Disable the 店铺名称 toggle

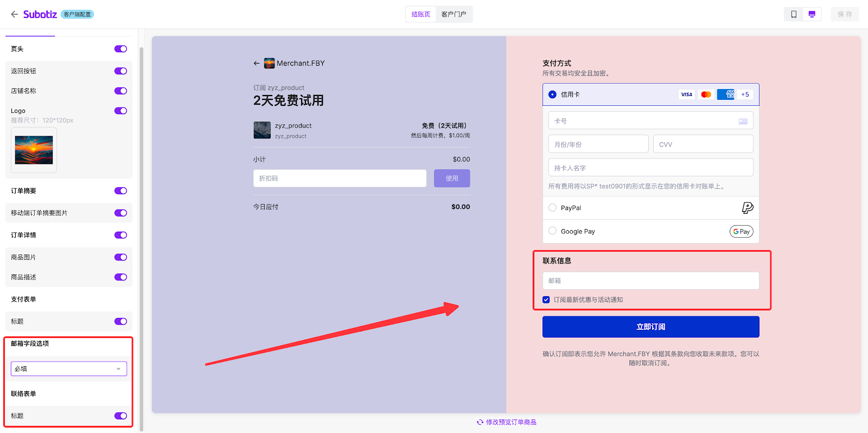click(x=120, y=91)
